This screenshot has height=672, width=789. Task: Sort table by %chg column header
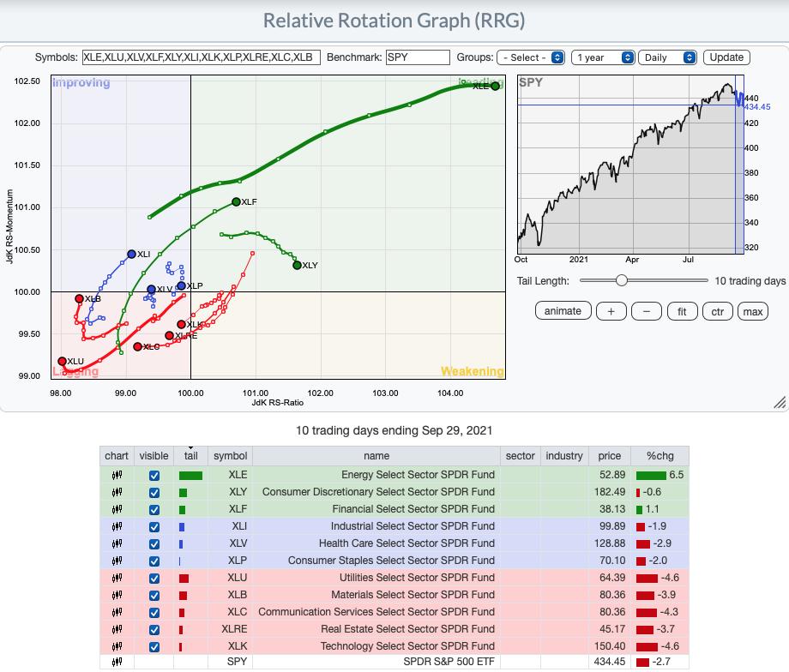660,456
